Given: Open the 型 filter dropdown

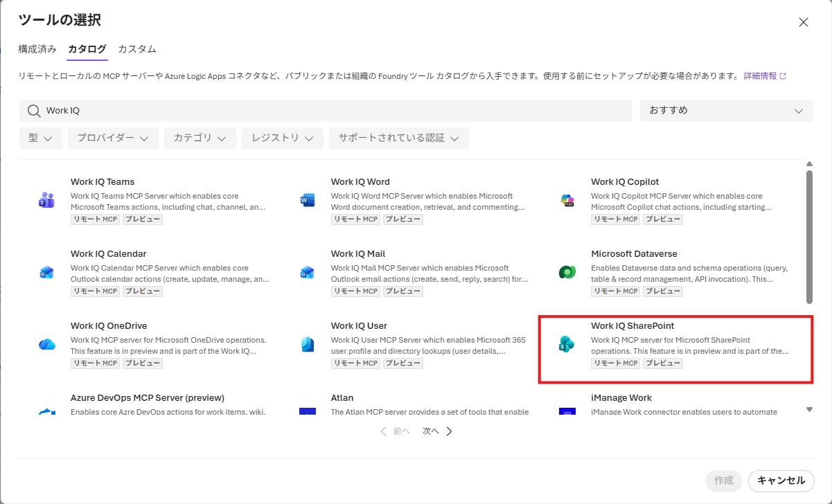Looking at the screenshot, I should (41, 138).
